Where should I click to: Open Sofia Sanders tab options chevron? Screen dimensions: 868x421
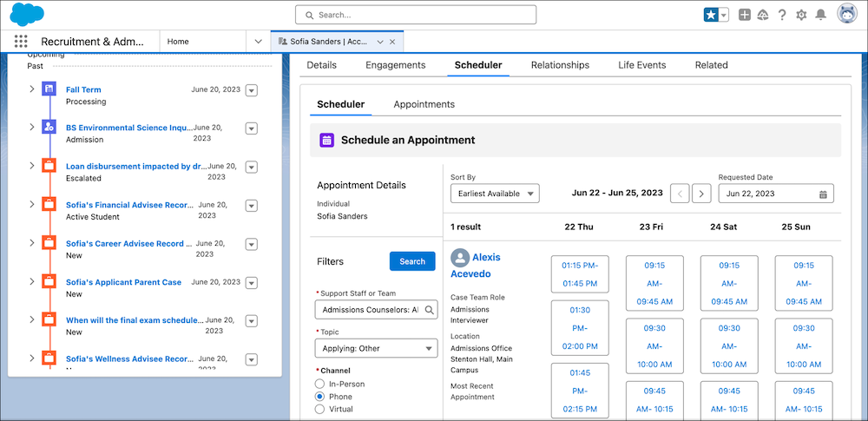coord(380,42)
